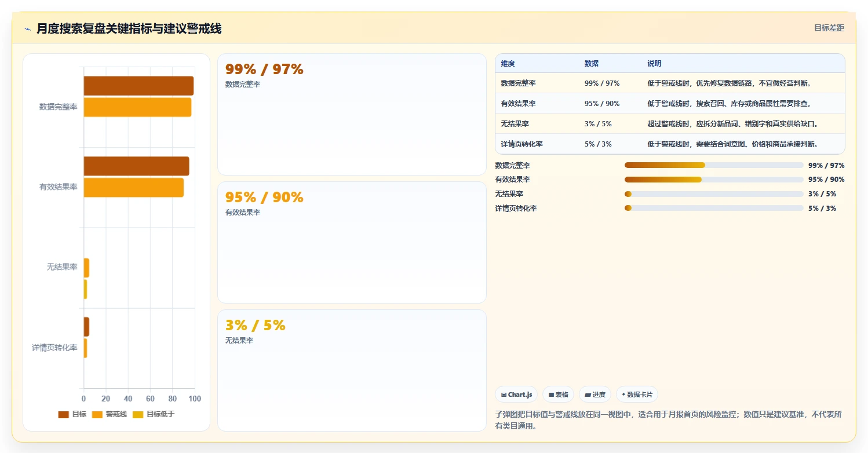Click the description mentioning 搜索召回
Image resolution: width=868 pixels, height=453 pixels.
(729, 104)
